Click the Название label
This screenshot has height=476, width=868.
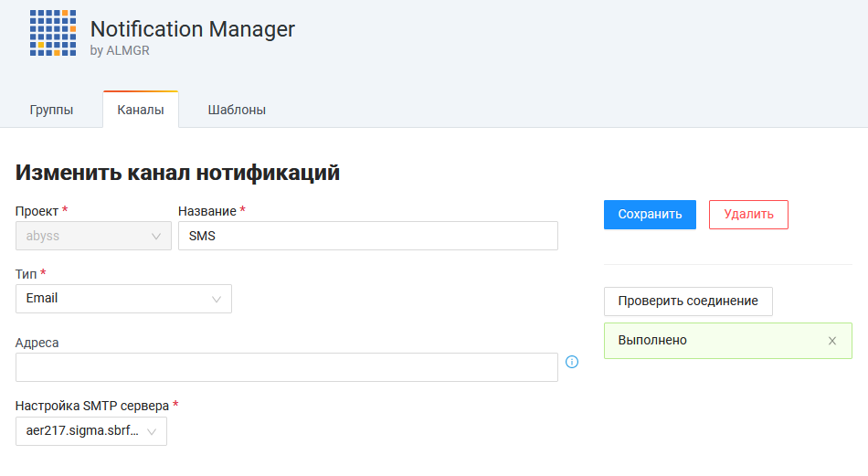pos(207,211)
